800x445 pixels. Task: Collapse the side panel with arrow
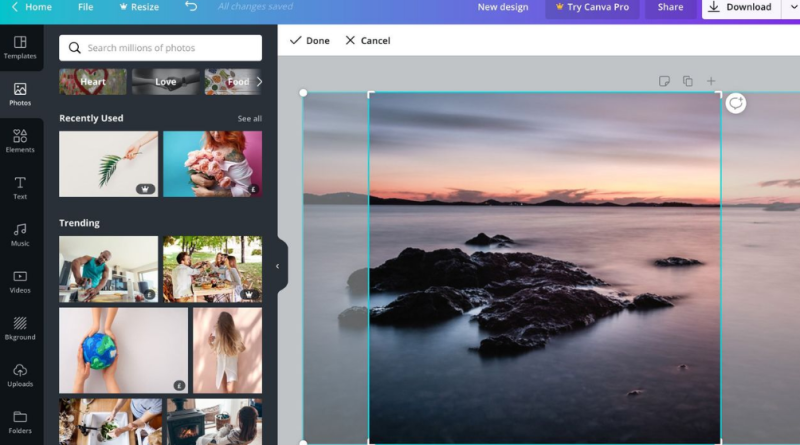click(x=277, y=266)
